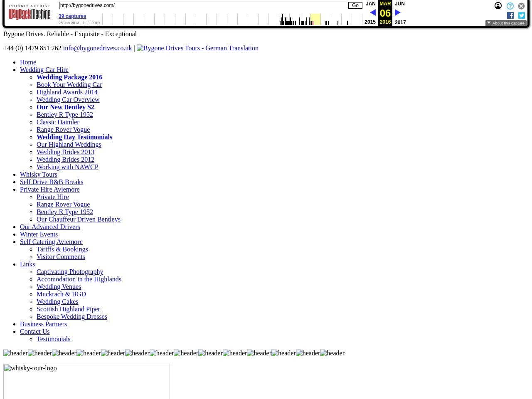The image size is (532, 399).
Task: Click the German Translation image link
Action: tap(197, 48)
